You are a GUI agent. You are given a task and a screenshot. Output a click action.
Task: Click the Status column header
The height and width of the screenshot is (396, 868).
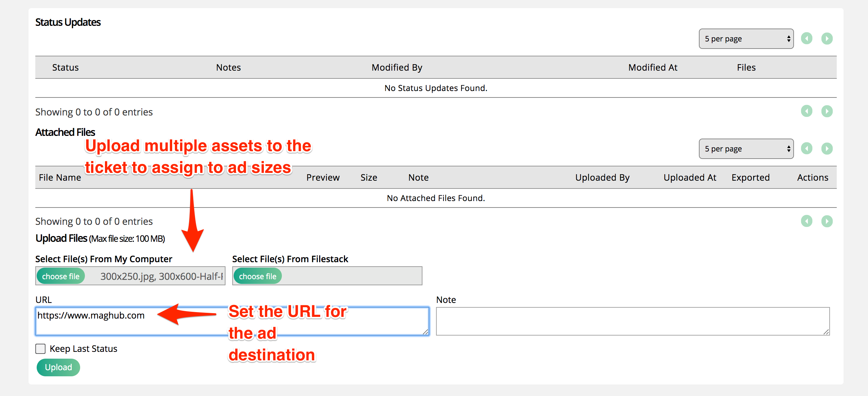point(65,67)
